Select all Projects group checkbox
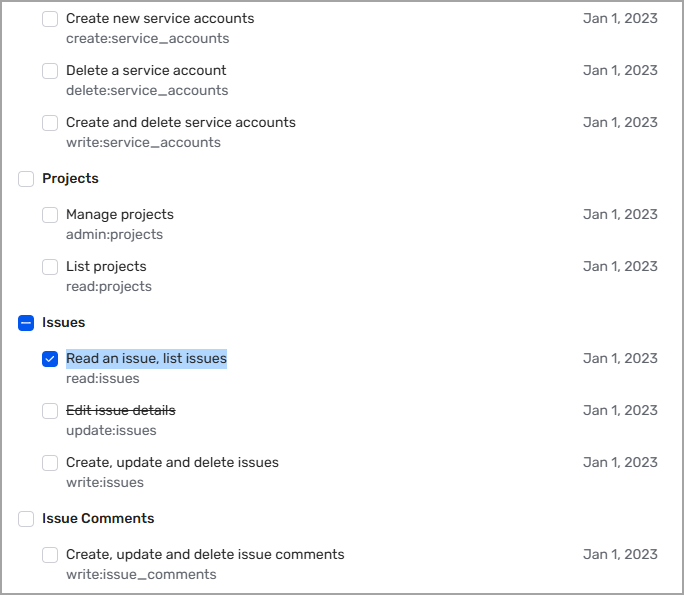Screen dimensions: 684x595 26,179
